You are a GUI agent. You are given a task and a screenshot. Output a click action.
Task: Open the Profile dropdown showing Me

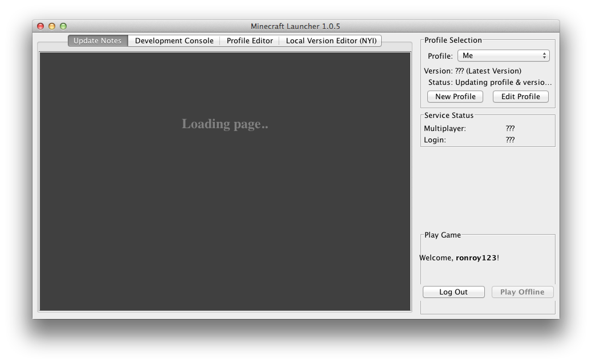[x=503, y=56]
